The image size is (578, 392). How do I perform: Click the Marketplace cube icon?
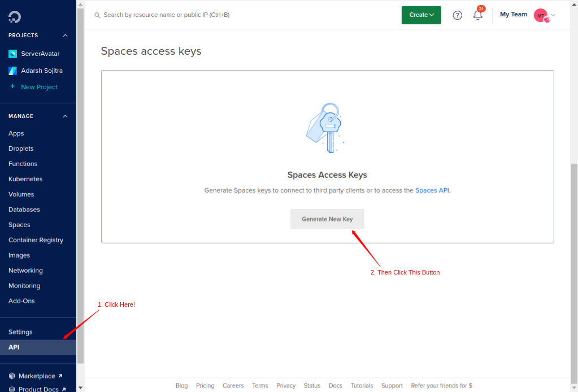[x=12, y=376]
